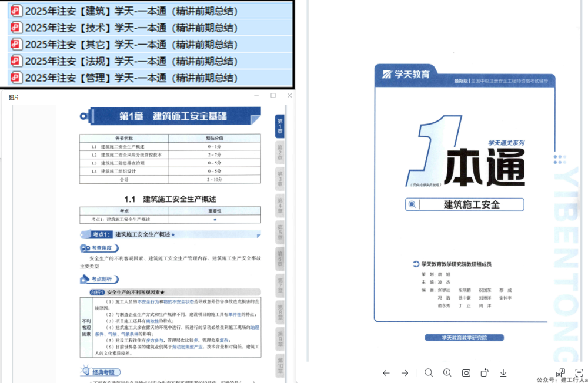Extract text from the image with the OCR icon
588x383 pixels.
(x=579, y=372)
